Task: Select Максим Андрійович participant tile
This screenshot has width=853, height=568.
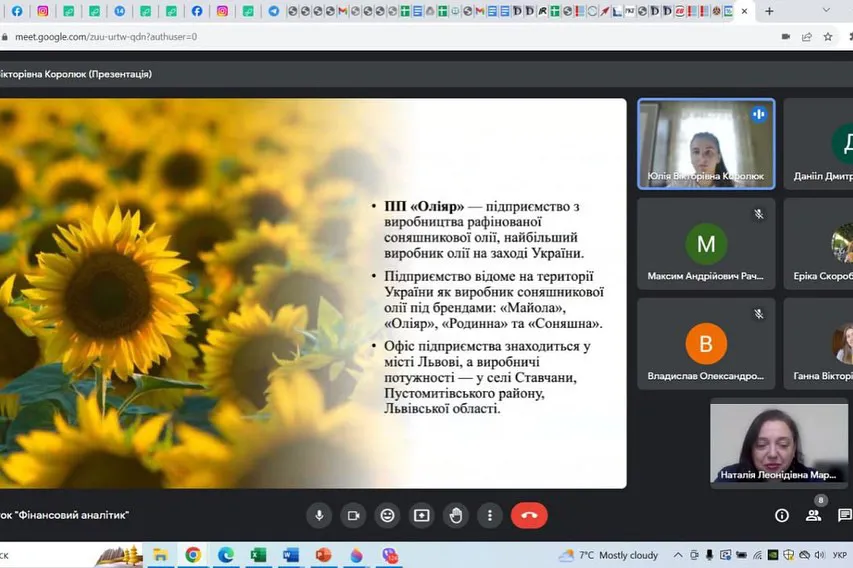Action: [x=706, y=244]
